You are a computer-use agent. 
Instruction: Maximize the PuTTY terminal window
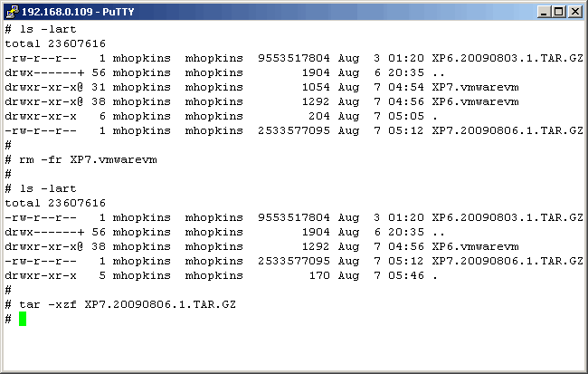coord(559,12)
